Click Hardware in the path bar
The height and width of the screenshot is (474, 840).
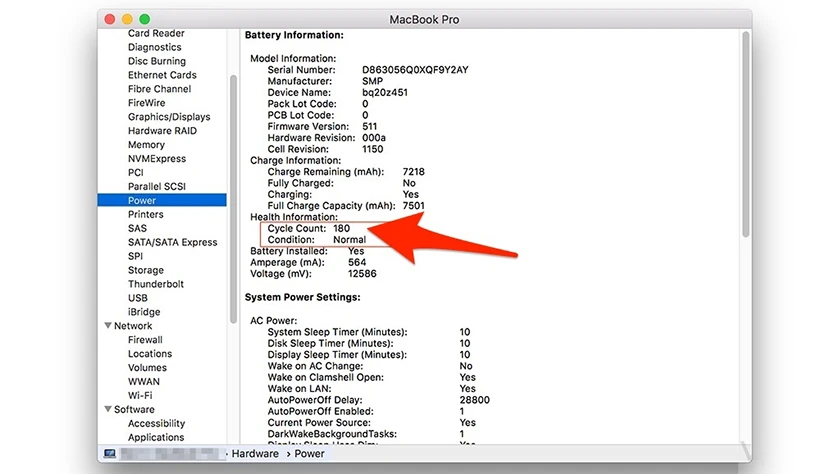[255, 454]
